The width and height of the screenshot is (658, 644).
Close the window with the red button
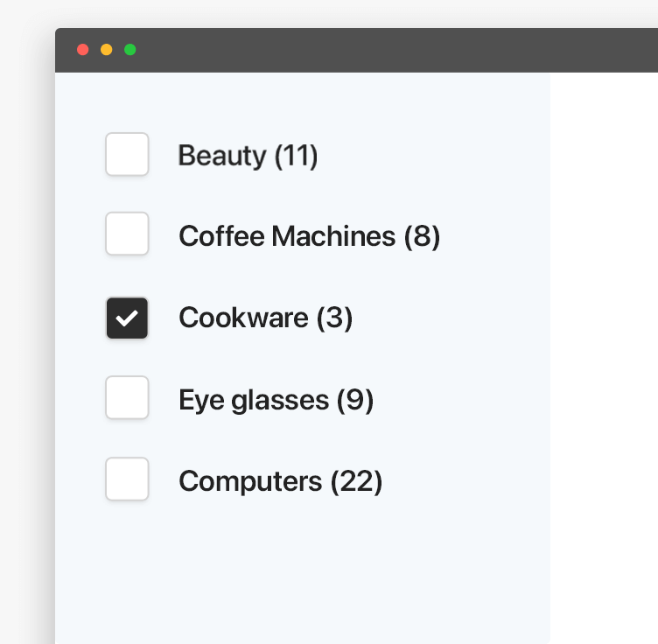click(83, 50)
